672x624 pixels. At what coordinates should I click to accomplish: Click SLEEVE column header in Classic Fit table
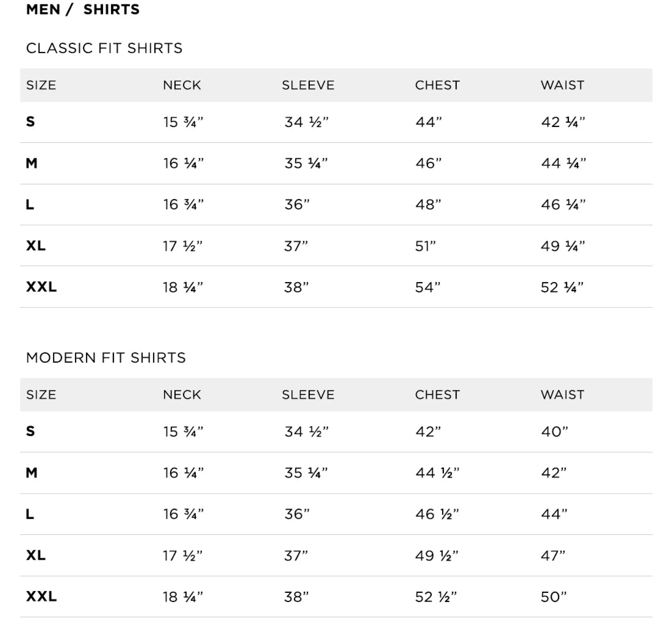[308, 85]
